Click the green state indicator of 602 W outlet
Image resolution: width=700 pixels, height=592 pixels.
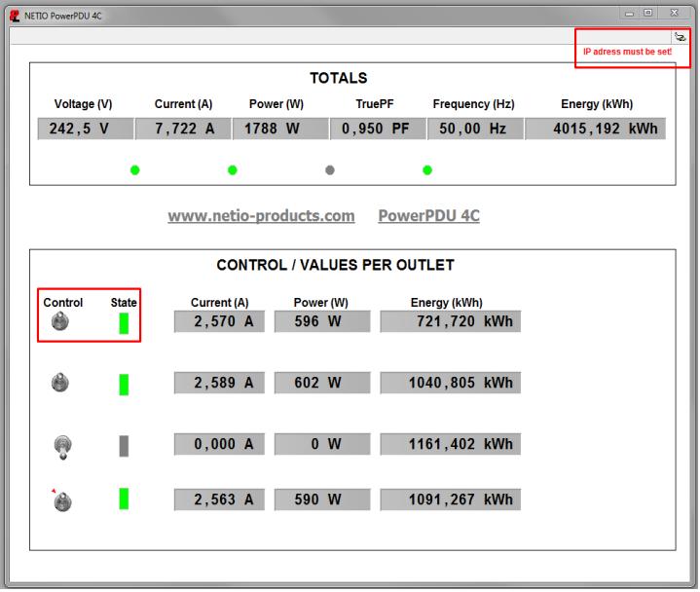124,385
